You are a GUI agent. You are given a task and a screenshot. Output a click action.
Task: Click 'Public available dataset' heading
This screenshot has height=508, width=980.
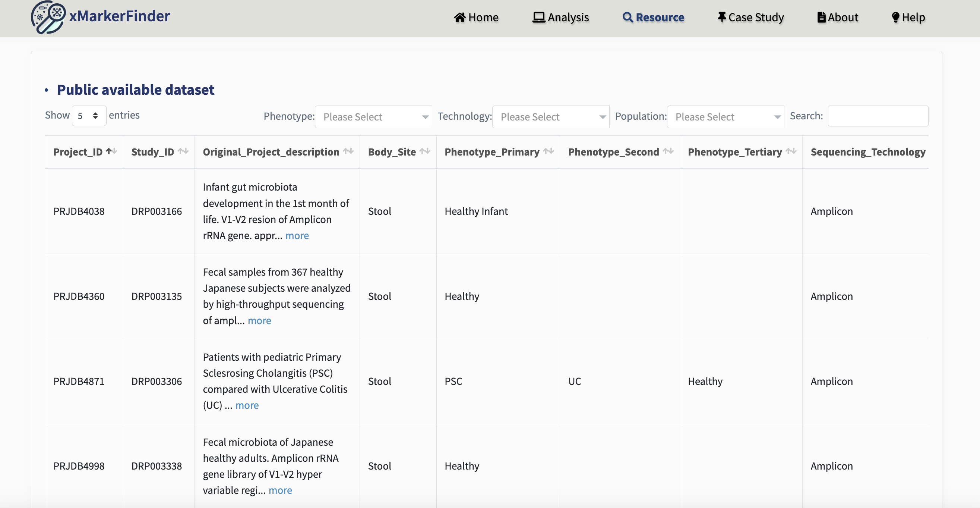click(135, 90)
